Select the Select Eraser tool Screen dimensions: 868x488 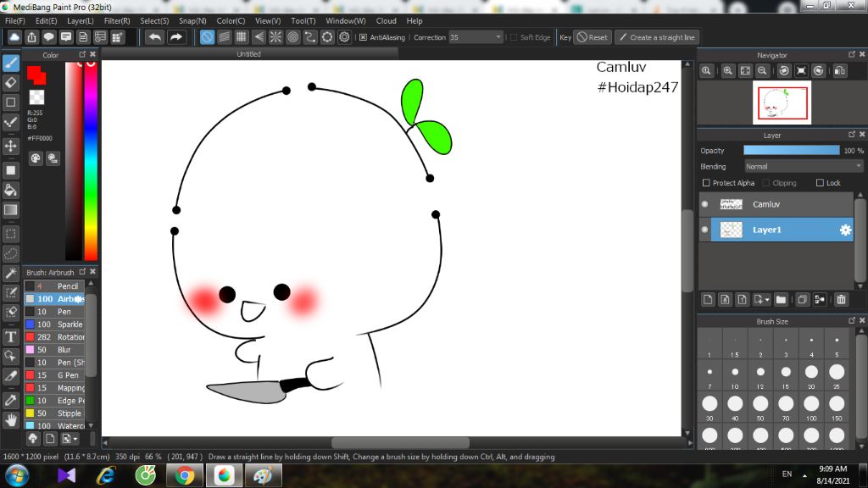pyautogui.click(x=10, y=312)
